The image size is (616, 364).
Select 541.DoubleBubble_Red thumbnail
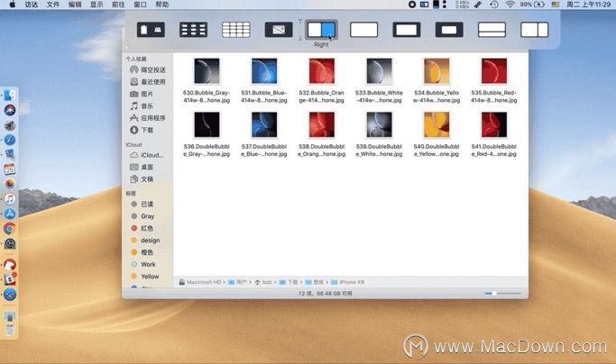click(494, 125)
